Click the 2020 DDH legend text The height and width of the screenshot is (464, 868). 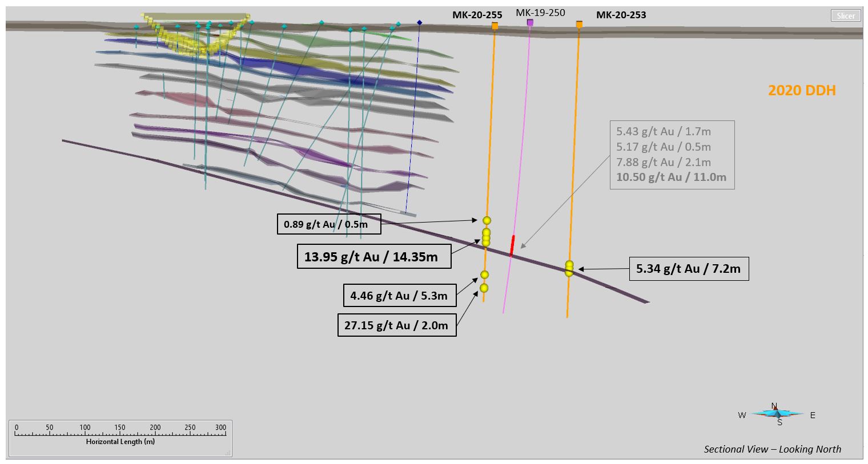pos(801,90)
